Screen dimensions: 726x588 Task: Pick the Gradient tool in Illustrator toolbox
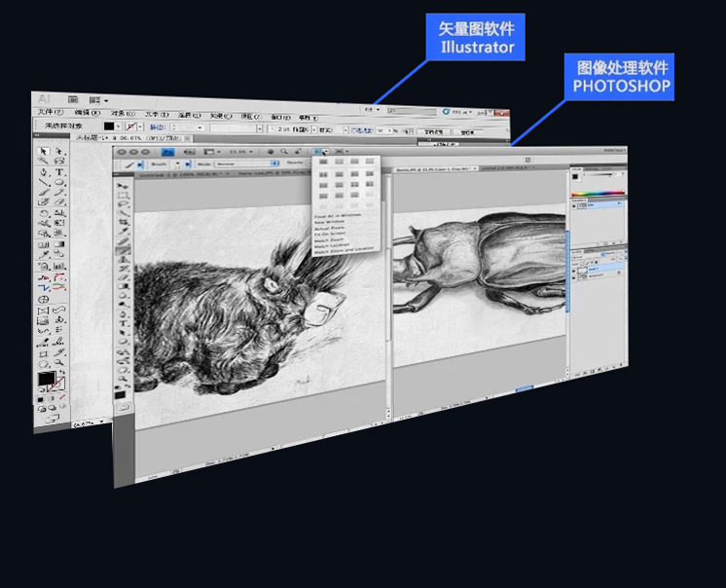(59, 244)
